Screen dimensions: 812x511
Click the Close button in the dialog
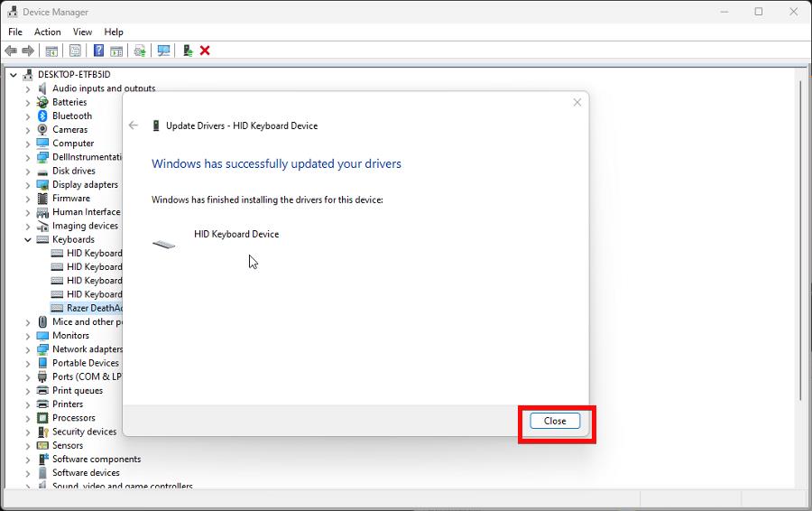coord(555,421)
